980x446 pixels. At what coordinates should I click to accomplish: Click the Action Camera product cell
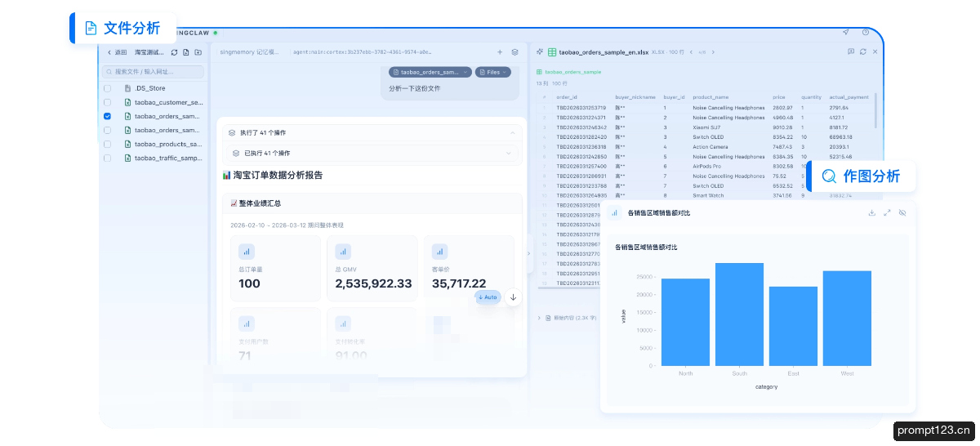(x=711, y=147)
